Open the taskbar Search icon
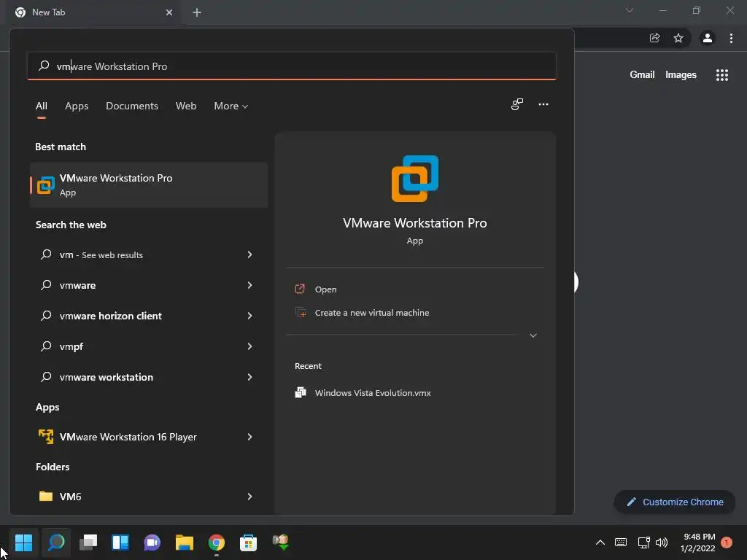 point(55,542)
